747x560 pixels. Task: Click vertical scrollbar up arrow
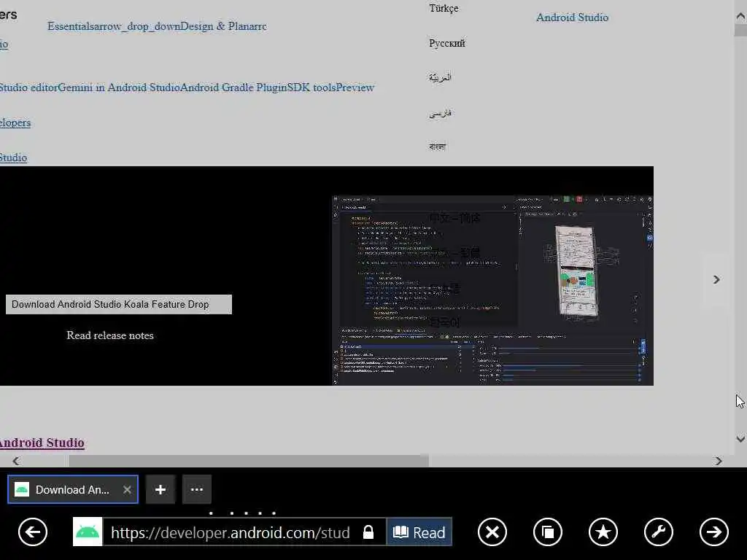point(740,16)
